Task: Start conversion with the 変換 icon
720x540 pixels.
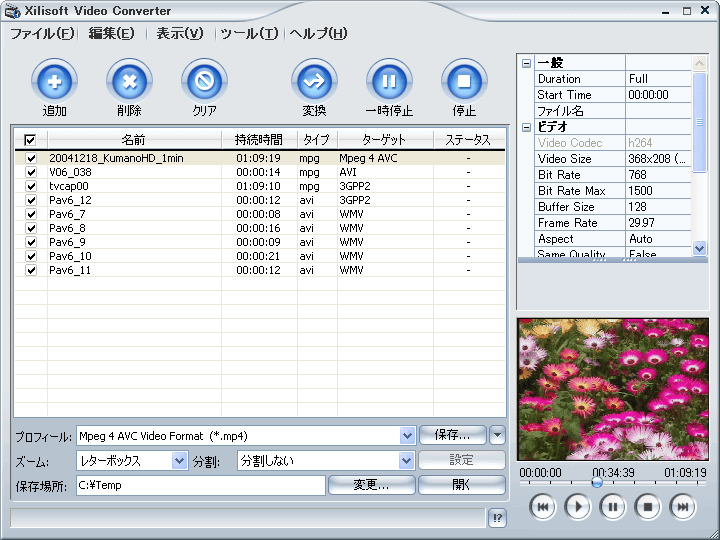Action: (315, 81)
